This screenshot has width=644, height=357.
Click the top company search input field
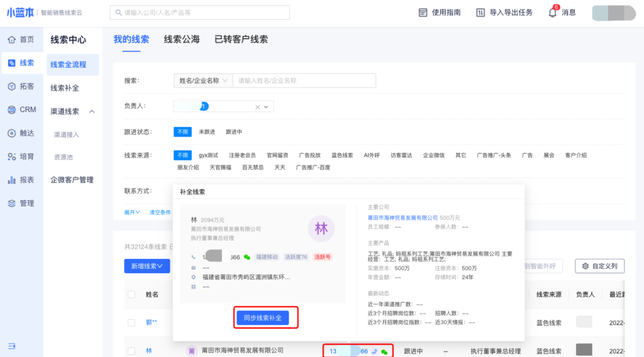pyautogui.click(x=201, y=13)
